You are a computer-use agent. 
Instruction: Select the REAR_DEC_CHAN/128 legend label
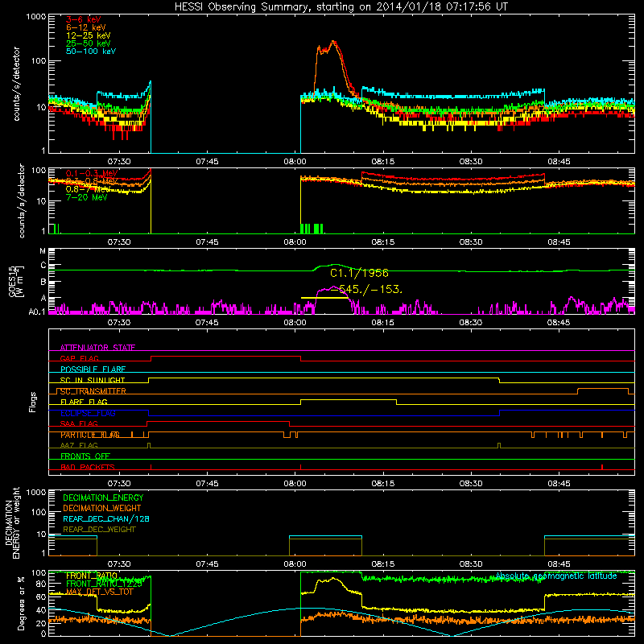click(x=106, y=519)
